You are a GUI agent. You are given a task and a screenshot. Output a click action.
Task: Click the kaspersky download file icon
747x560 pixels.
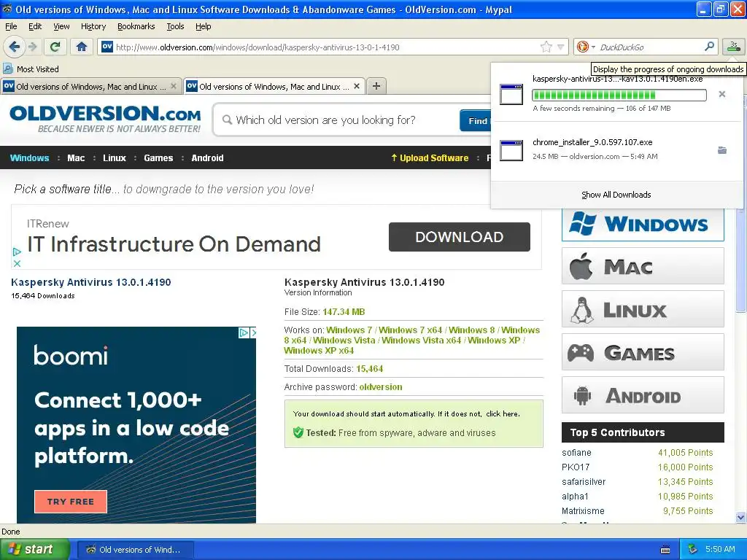(x=511, y=94)
